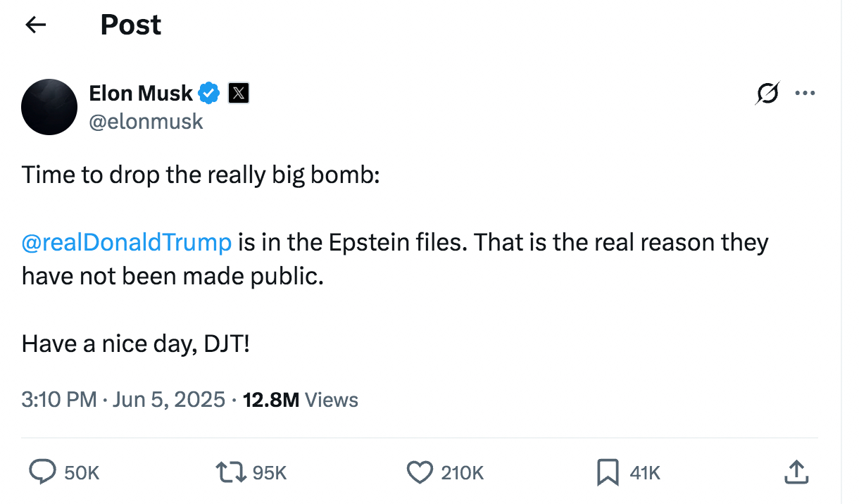Toggle the heart Like icon
The image size is (859, 504).
420,472
